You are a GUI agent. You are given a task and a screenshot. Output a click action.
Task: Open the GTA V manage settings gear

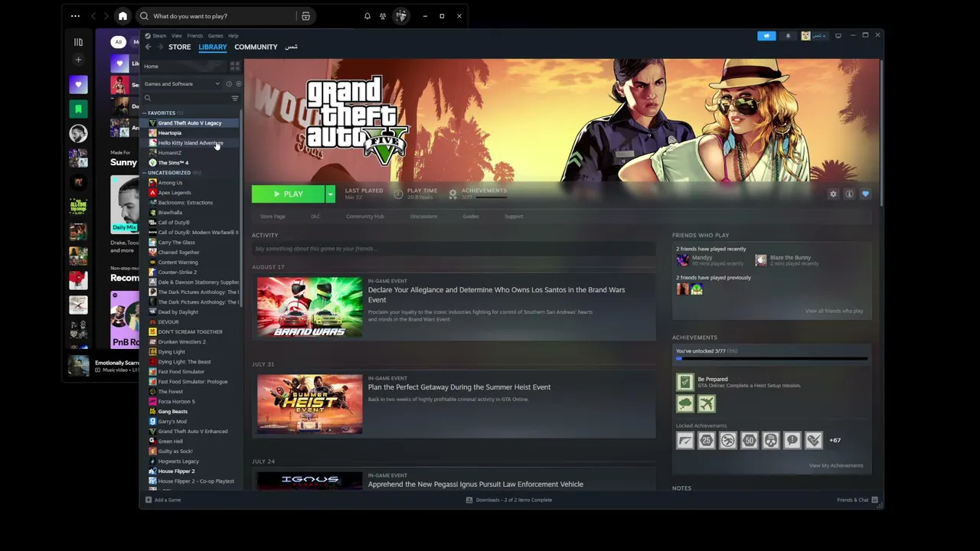[833, 194]
